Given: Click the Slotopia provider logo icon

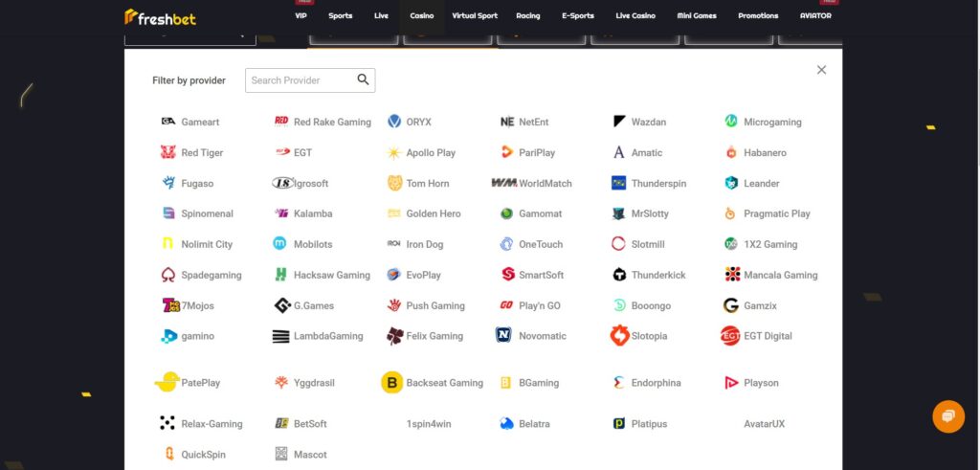Looking at the screenshot, I should click(619, 336).
